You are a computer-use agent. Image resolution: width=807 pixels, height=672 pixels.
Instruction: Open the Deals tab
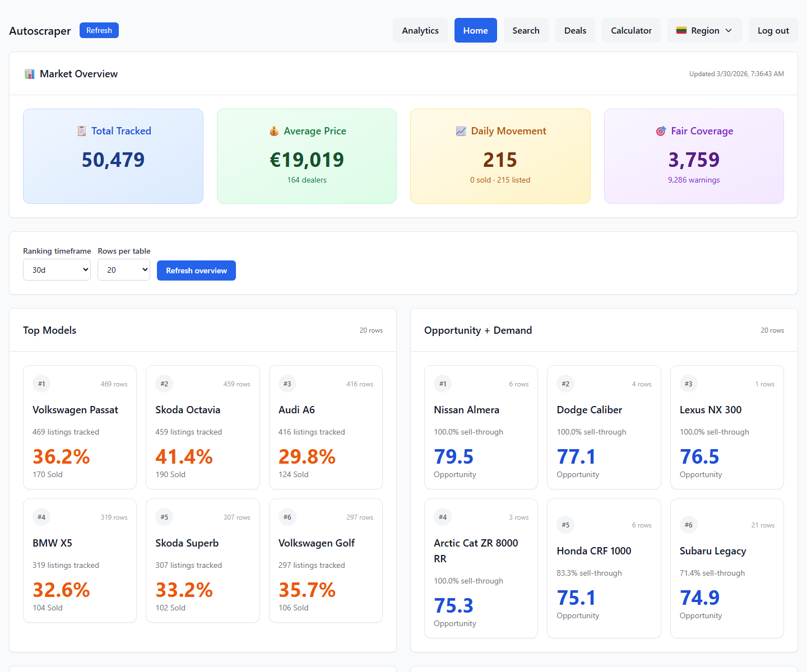575,30
